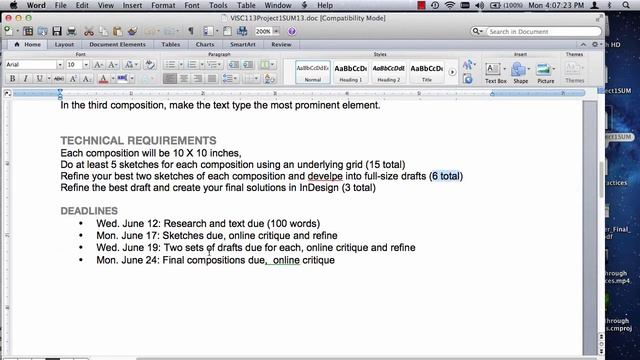Toggle Underline formatting
640x360 pixels.
click(x=39, y=78)
